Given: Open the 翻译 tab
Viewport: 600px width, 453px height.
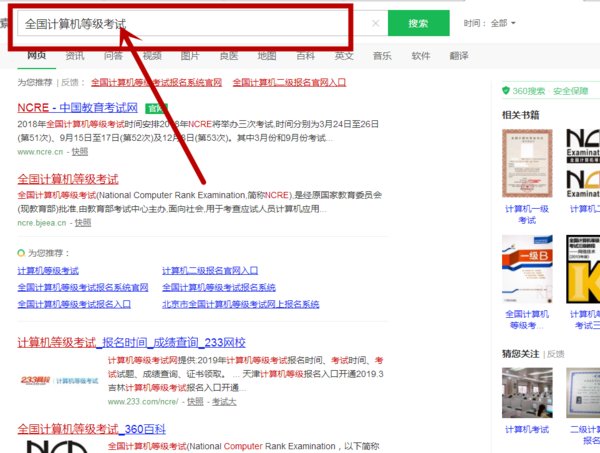Looking at the screenshot, I should coord(459,56).
